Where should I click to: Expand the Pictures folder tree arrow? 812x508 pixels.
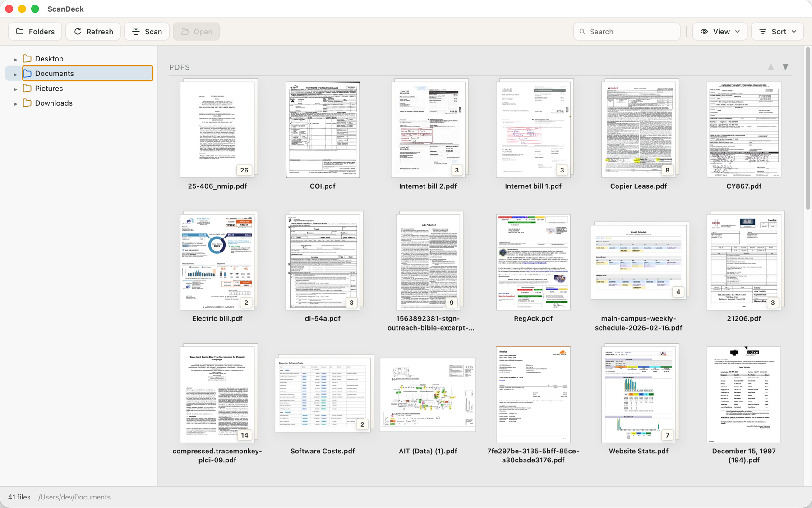15,89
